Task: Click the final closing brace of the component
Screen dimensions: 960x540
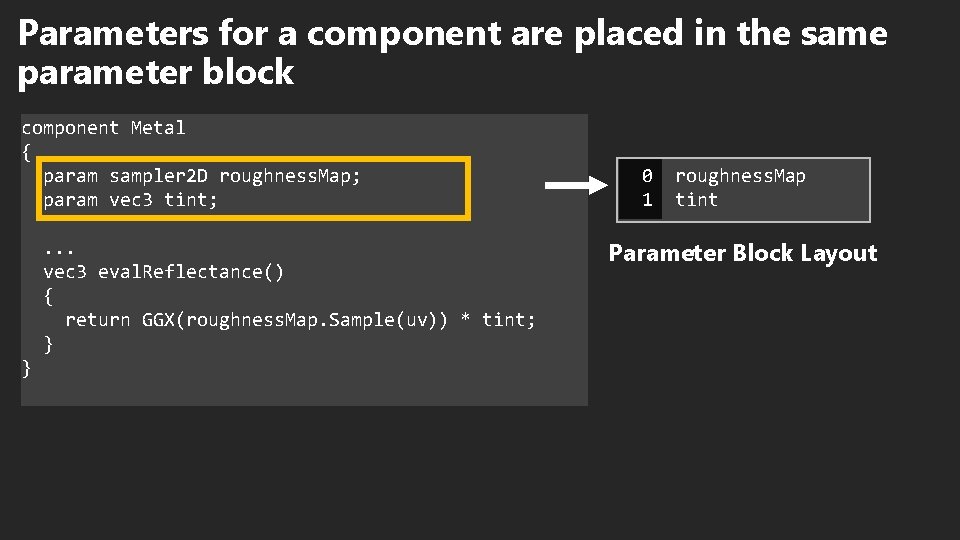Action: pos(26,368)
